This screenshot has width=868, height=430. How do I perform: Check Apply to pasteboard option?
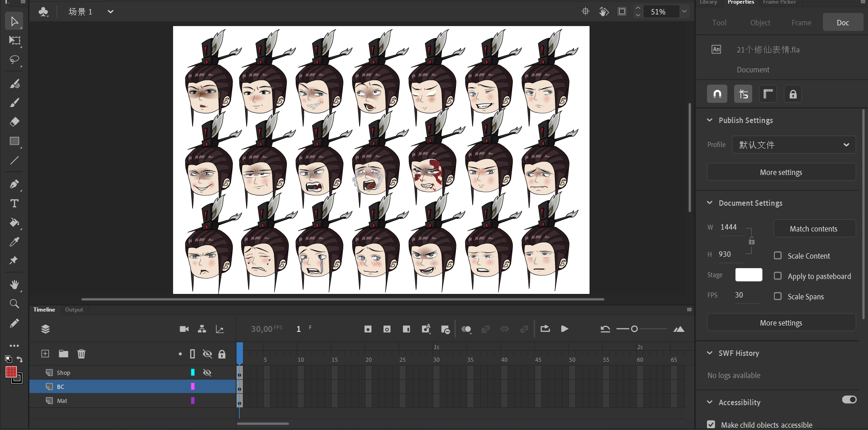pyautogui.click(x=778, y=276)
